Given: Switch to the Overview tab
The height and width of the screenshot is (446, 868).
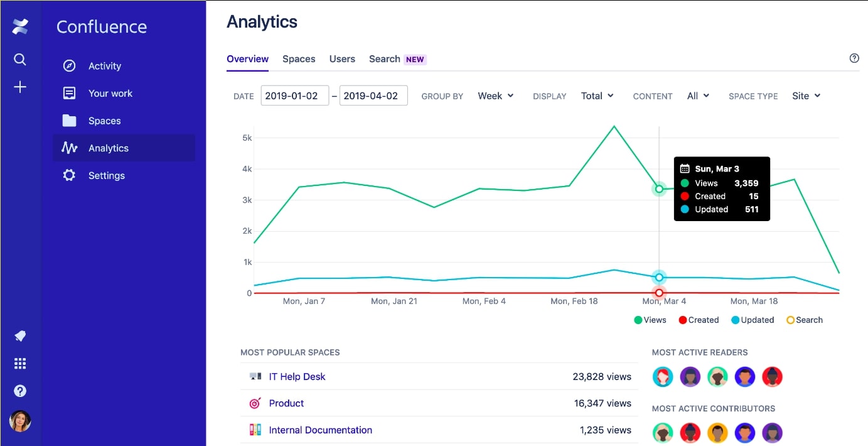Looking at the screenshot, I should 247,59.
